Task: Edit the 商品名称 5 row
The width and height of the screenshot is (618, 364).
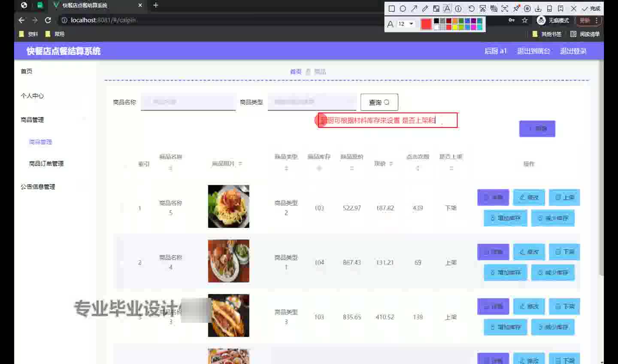Action: click(529, 197)
